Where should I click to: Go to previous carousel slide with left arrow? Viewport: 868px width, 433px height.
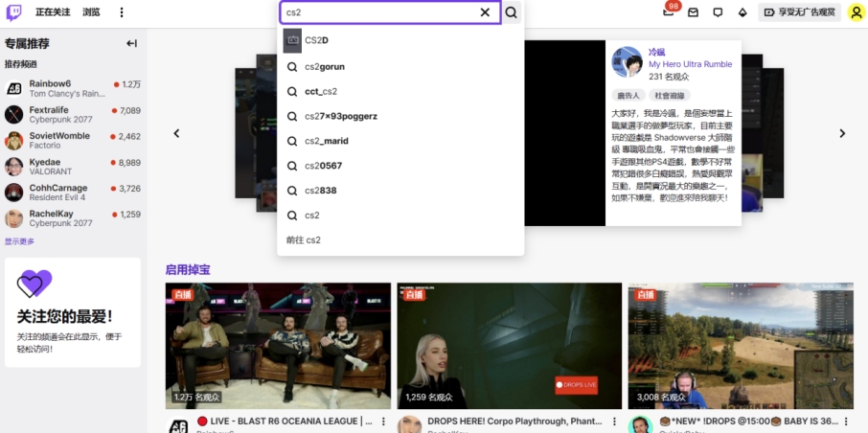[176, 133]
